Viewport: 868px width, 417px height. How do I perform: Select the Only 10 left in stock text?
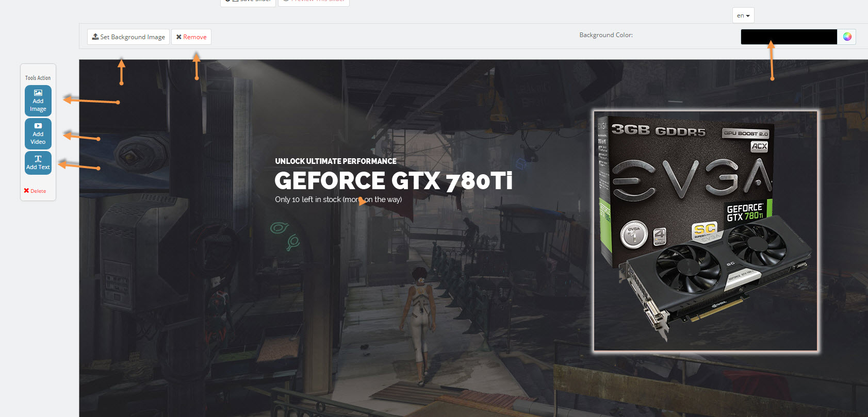[x=338, y=199]
